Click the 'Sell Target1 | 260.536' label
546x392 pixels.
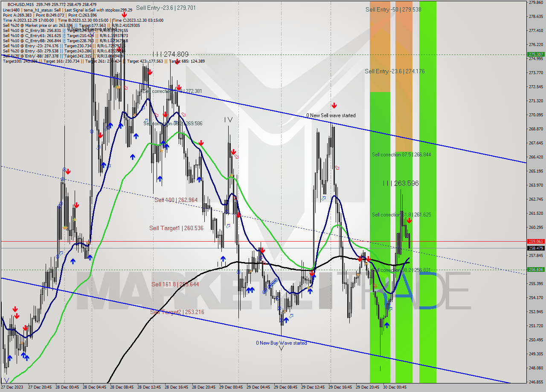(x=176, y=228)
